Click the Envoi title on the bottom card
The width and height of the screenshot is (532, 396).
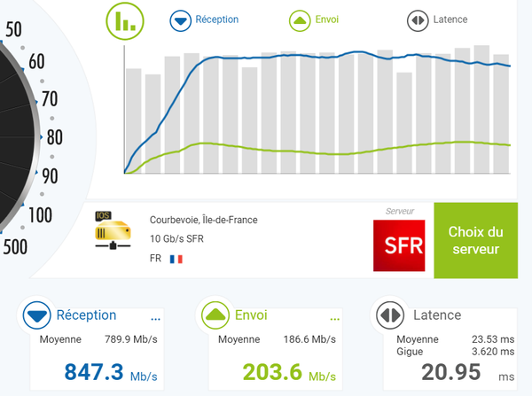tap(251, 315)
